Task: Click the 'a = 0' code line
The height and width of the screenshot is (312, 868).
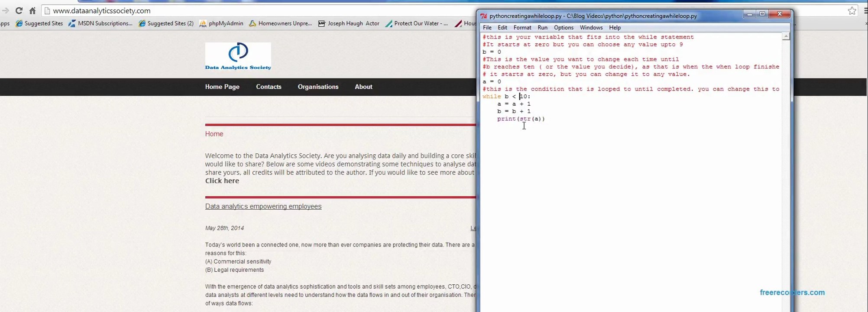Action: click(492, 81)
